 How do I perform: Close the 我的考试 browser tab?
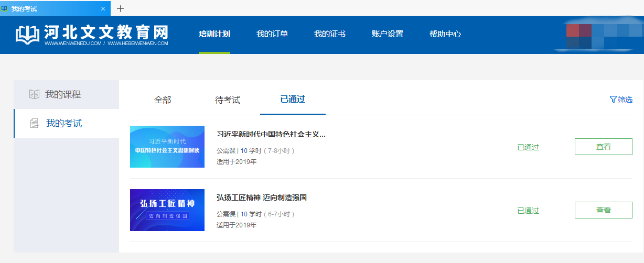pyautogui.click(x=103, y=8)
